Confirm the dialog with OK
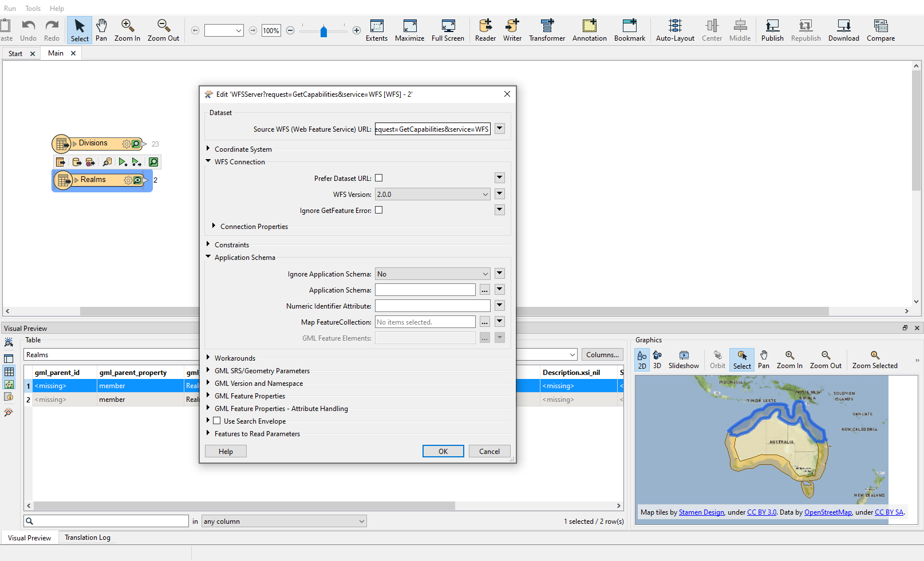 point(443,451)
